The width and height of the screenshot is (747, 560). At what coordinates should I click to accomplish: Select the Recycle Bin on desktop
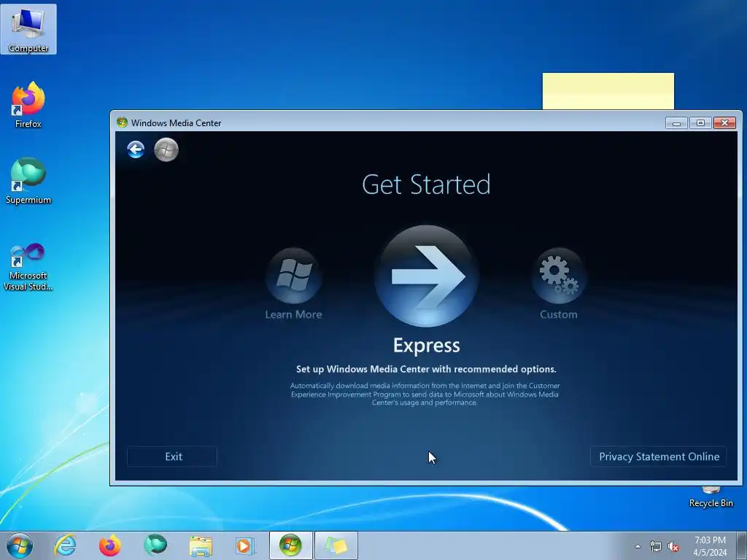[x=711, y=497]
